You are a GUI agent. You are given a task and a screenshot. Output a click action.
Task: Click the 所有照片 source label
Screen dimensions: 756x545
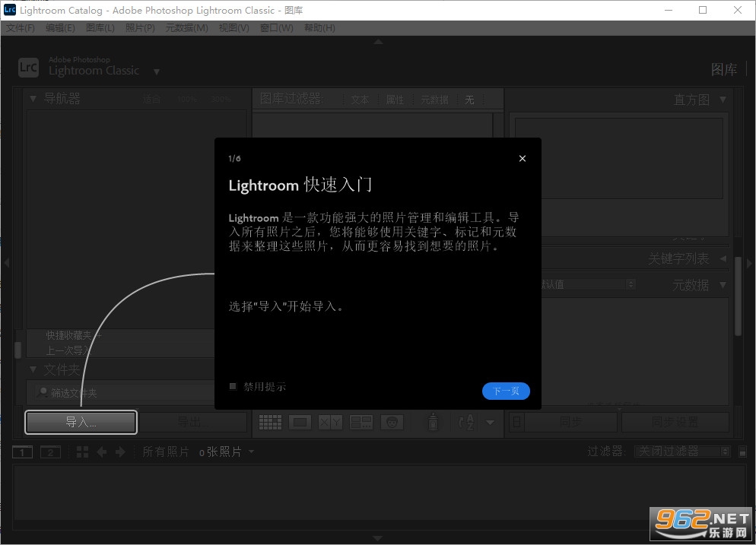165,452
